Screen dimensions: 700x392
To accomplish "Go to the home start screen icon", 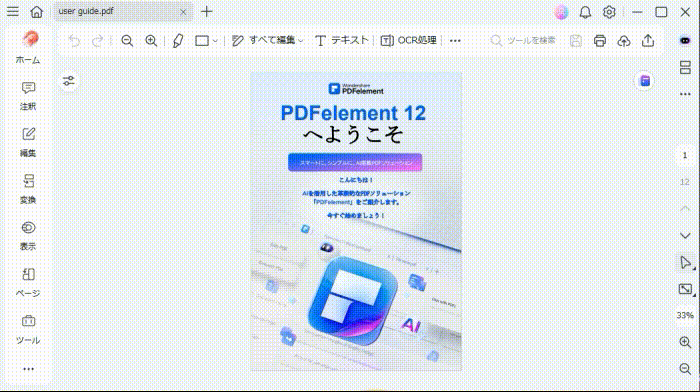I will point(37,12).
